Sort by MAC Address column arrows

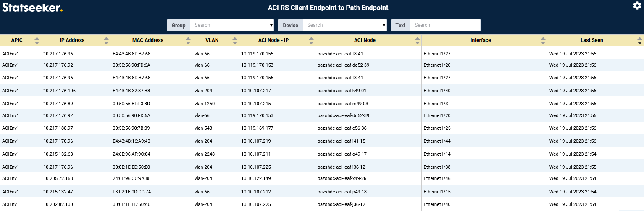(188, 40)
